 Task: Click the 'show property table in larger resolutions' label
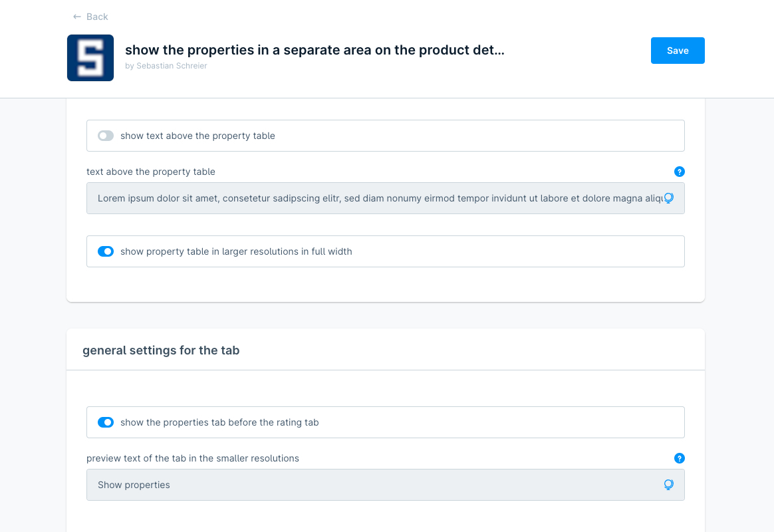236,251
